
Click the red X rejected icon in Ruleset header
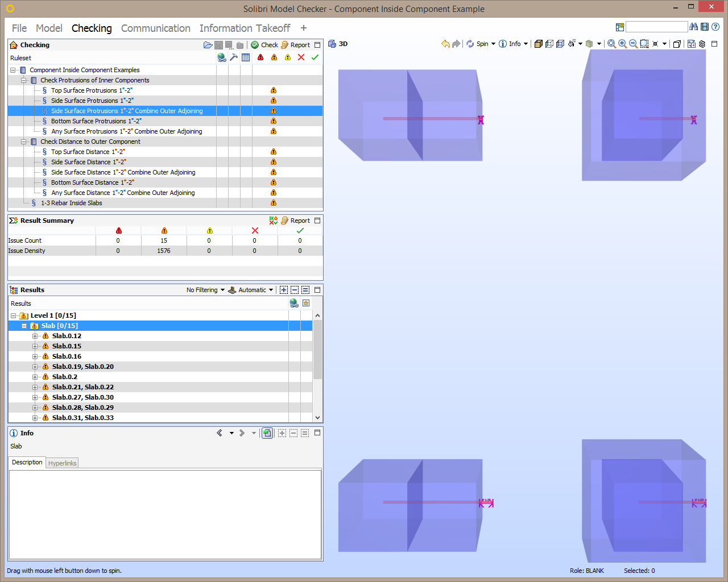click(x=301, y=57)
